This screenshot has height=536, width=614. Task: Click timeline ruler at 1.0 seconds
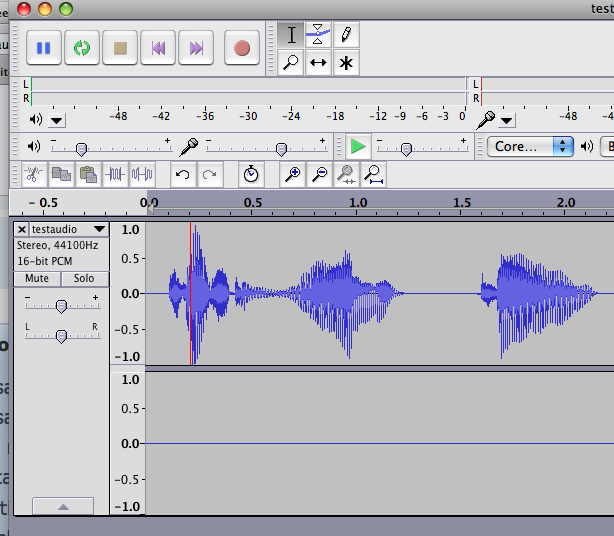pyautogui.click(x=358, y=203)
